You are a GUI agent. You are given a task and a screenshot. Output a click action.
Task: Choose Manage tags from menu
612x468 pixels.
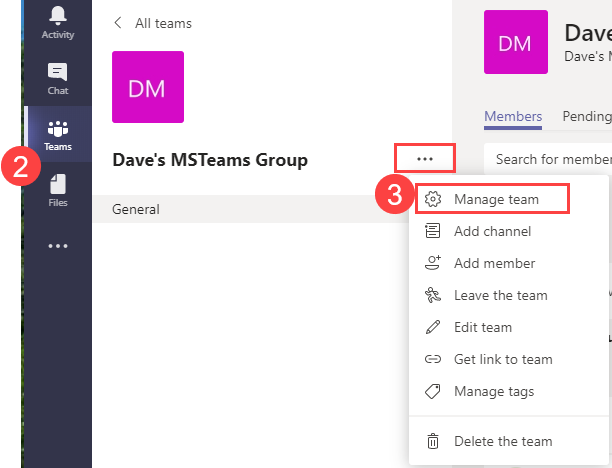coord(509,391)
